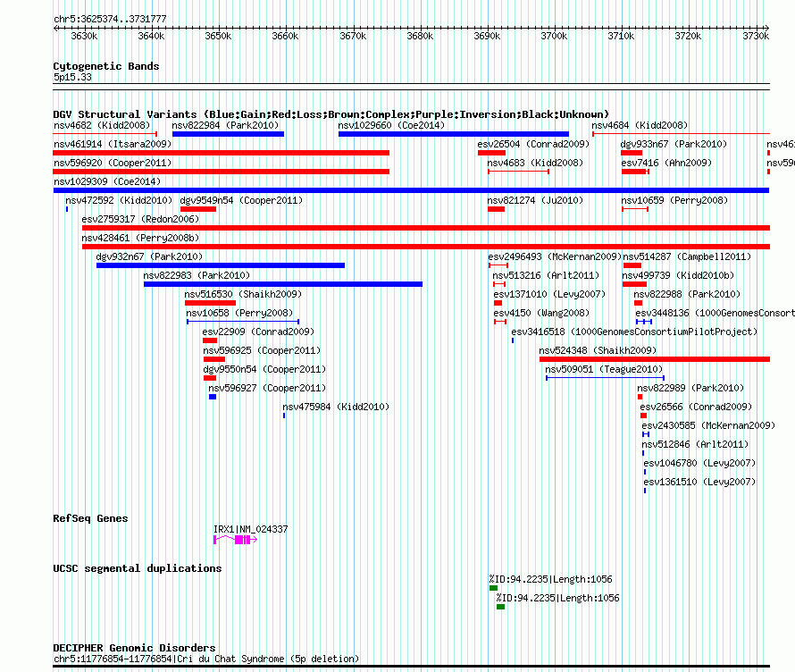The height and width of the screenshot is (672, 795).
Task: Click the nsv1029660 (Coe2014) variant label
Action: (x=391, y=125)
